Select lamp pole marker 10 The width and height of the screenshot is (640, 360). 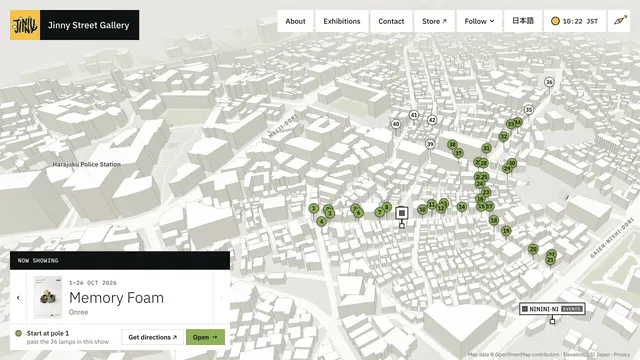click(422, 210)
